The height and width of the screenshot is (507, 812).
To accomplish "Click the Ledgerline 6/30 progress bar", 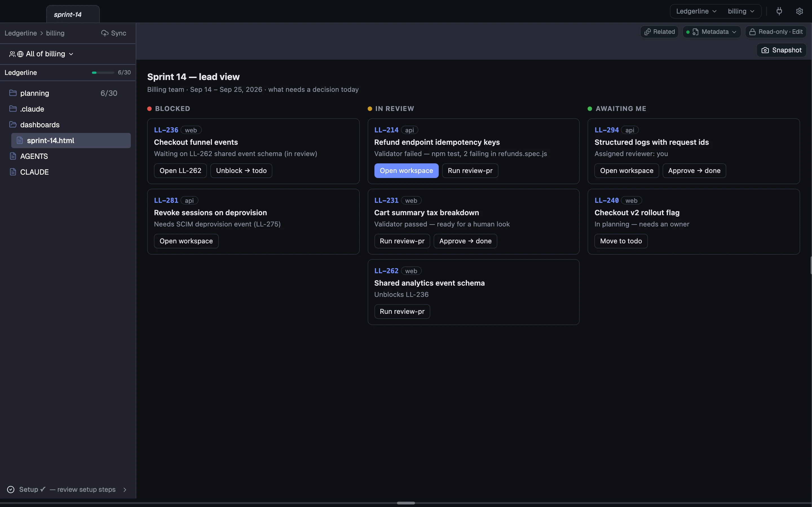I will (x=103, y=72).
